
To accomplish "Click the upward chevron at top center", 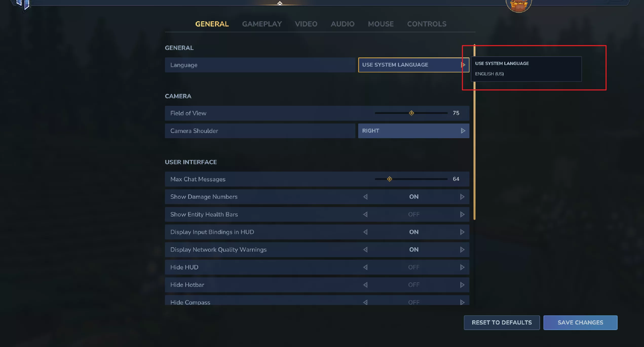I will pos(280,3).
